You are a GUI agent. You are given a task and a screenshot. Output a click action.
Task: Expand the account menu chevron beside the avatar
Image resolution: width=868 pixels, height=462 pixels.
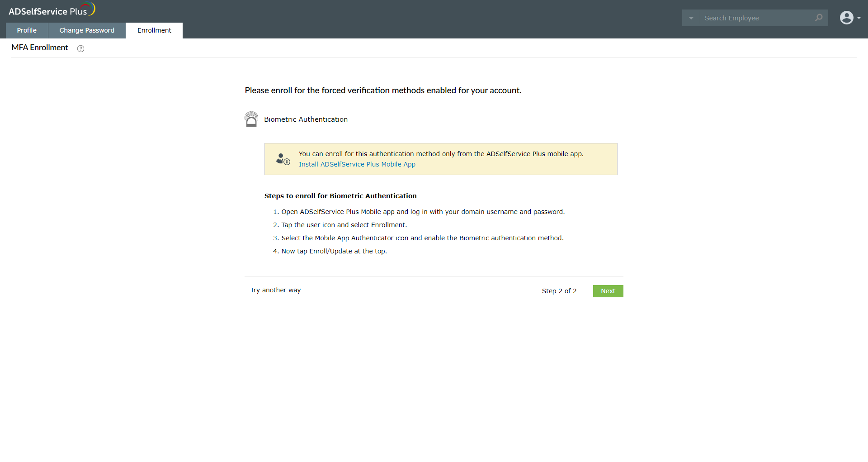point(860,18)
